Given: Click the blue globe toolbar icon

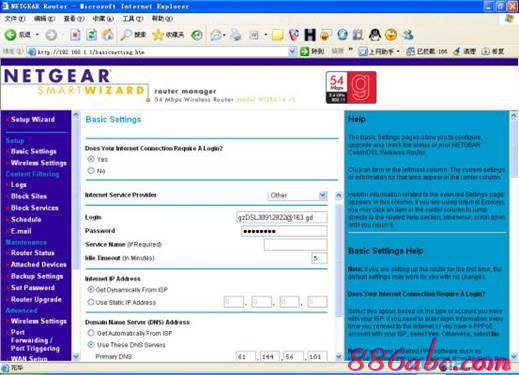Looking at the screenshot, I should 342,35.
